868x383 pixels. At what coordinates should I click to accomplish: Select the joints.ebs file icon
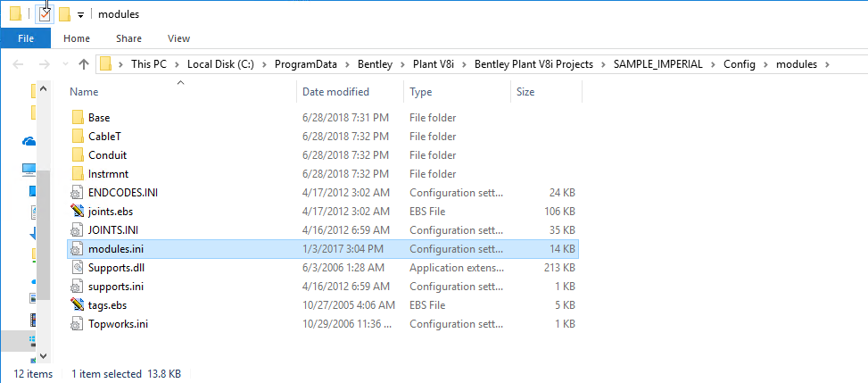click(x=78, y=212)
